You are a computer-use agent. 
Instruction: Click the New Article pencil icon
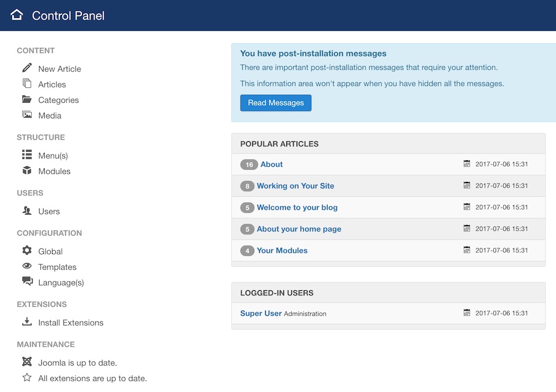click(27, 68)
